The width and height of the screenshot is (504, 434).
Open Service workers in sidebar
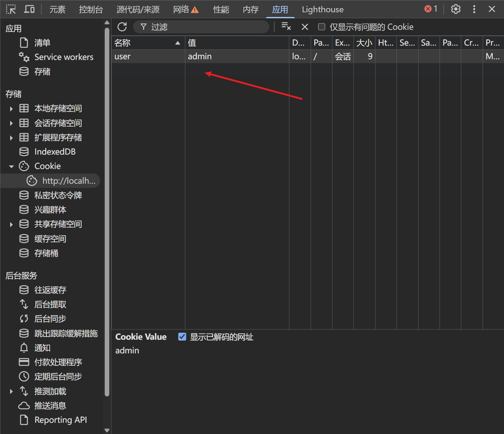(64, 57)
